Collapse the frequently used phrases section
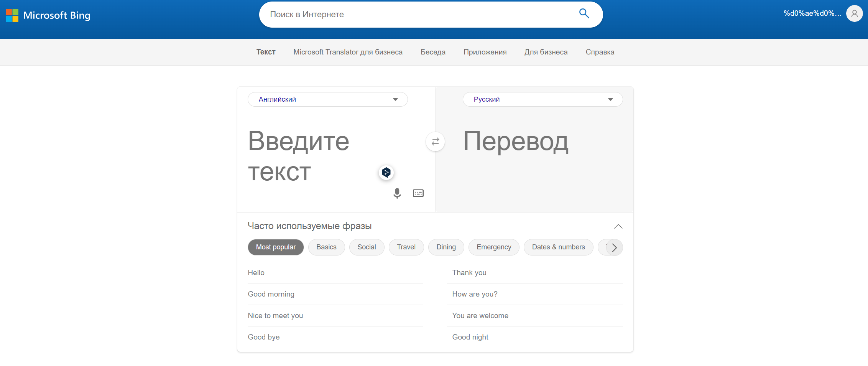 (618, 226)
